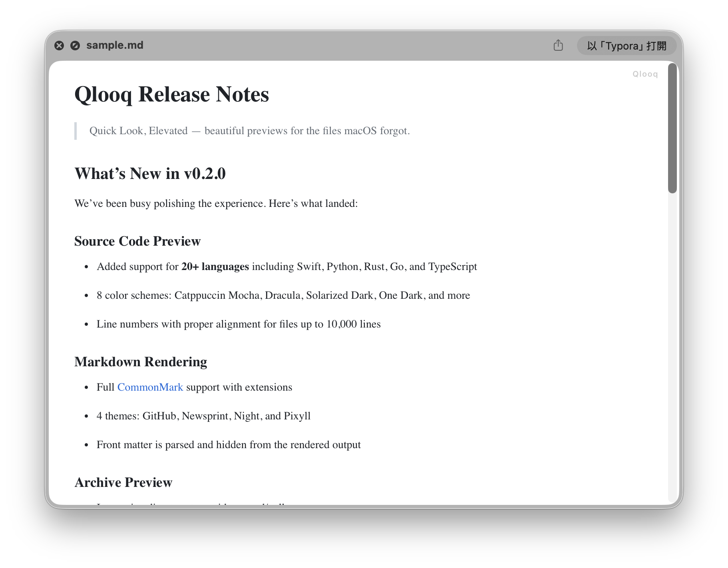Screen dimensions: 728x568
Task: Click the Quick Look, Elevated blockquote
Action: (250, 131)
